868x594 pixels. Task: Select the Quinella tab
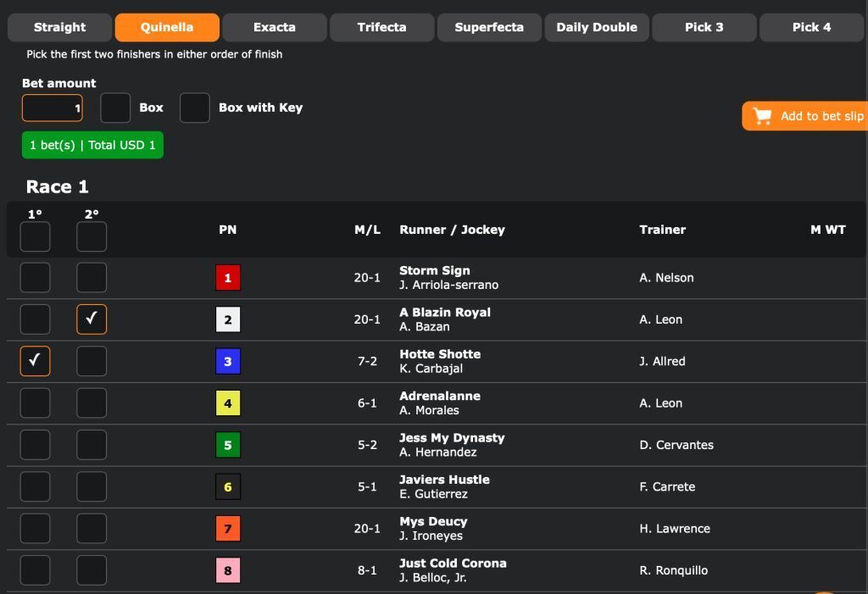pyautogui.click(x=167, y=27)
